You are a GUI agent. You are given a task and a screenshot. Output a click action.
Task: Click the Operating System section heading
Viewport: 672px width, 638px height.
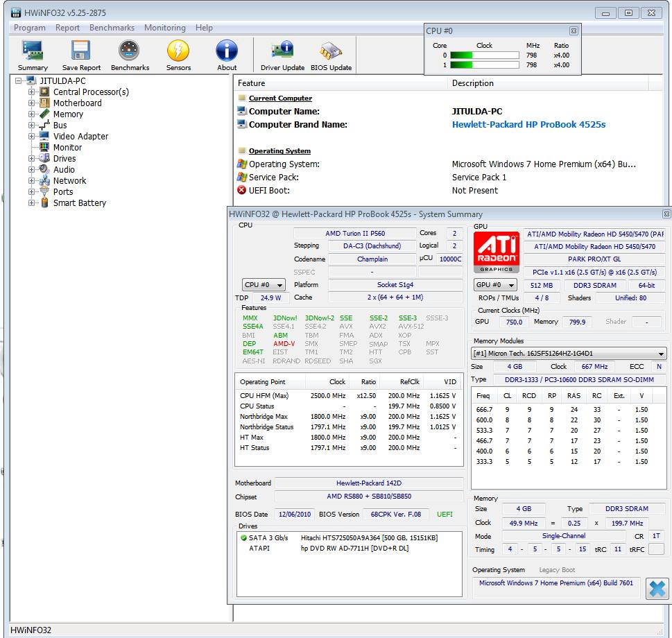279,150
